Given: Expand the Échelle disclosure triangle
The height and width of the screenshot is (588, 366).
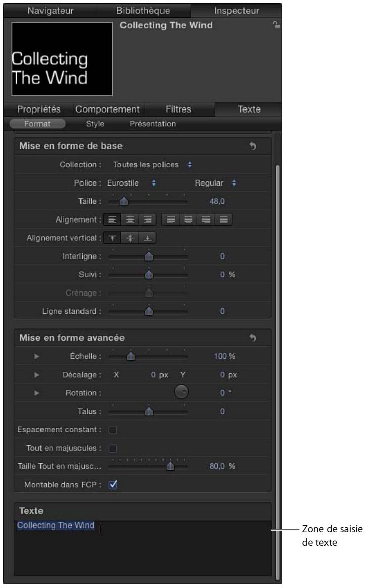Looking at the screenshot, I should coord(37,356).
